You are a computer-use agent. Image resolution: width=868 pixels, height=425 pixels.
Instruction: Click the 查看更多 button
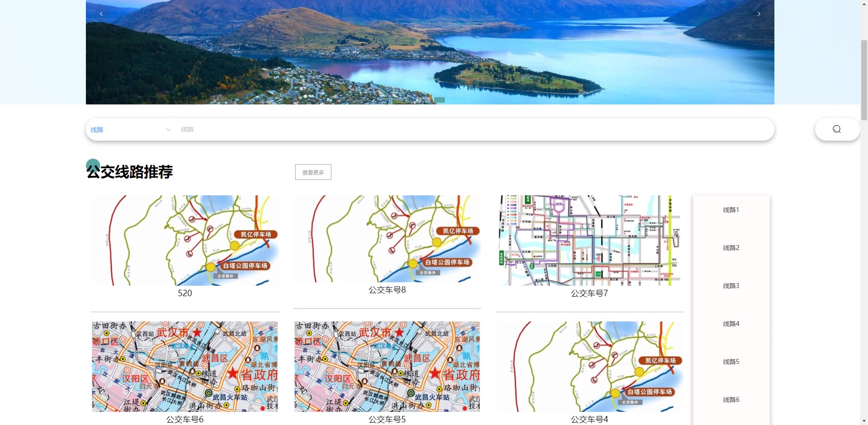[313, 172]
